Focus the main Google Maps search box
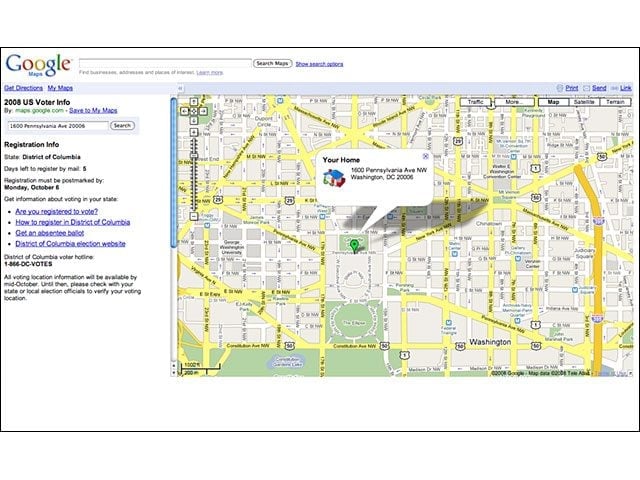Image resolution: width=640 pixels, height=480 pixels. (x=165, y=63)
